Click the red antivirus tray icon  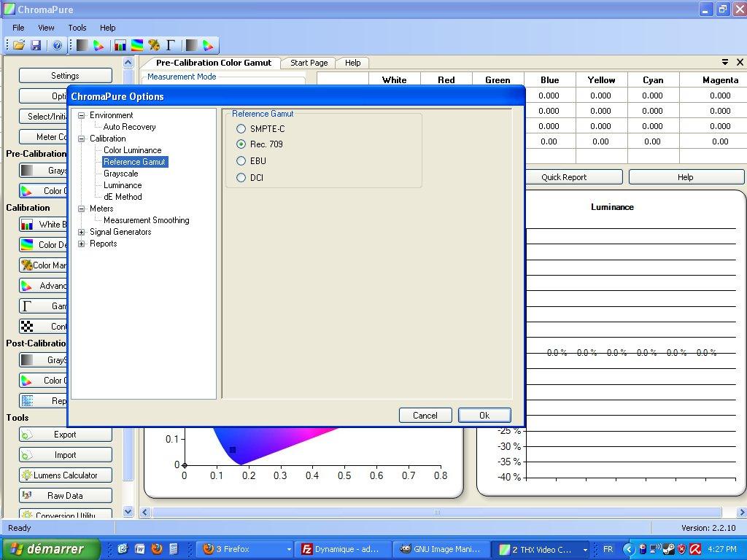[695, 549]
